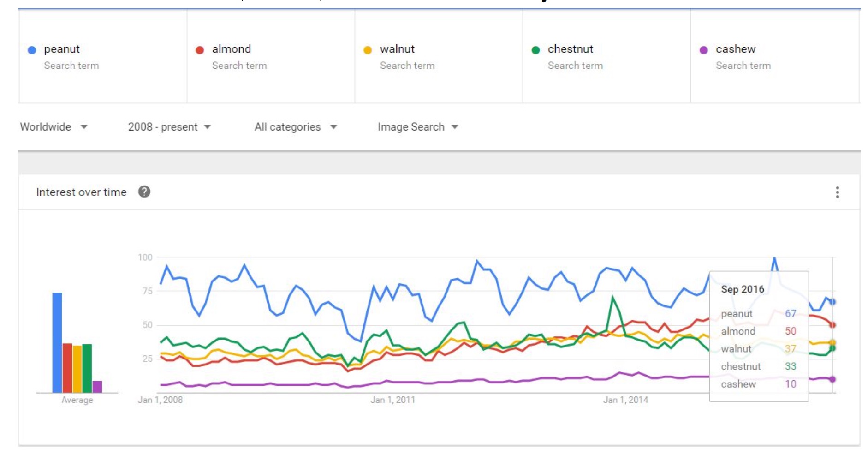Click the Jan 1, 2011 axis label
Image resolution: width=868 pixels, height=455 pixels.
(393, 400)
